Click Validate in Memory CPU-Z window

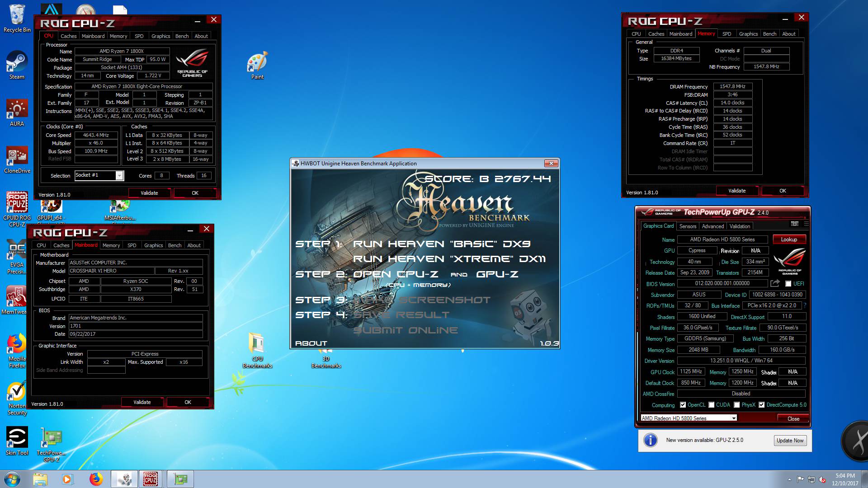[737, 191]
